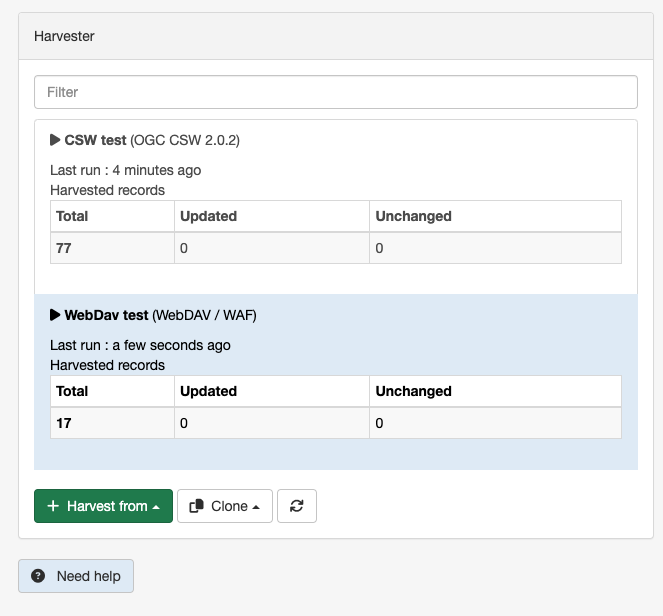Click the play icon beside CSW test
This screenshot has height=616, width=663.
pos(55,140)
